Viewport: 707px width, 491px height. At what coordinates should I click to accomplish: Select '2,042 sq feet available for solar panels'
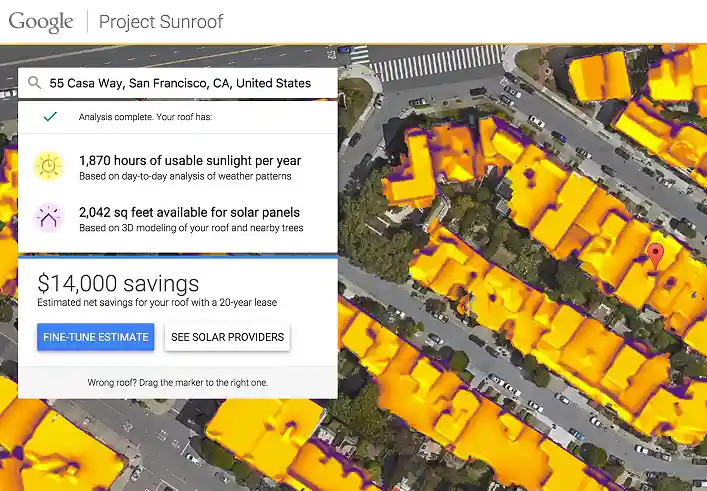pos(189,212)
